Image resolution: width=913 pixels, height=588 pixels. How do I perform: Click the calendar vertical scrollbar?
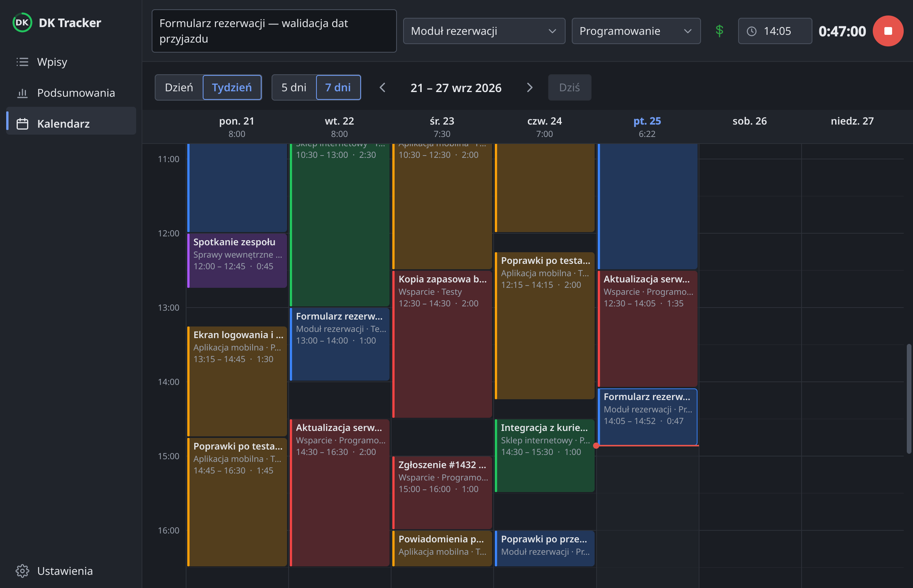[x=909, y=398]
